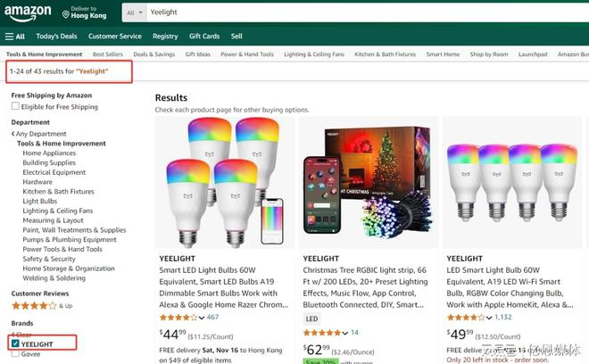Open the Today's Deals tab

point(56,37)
